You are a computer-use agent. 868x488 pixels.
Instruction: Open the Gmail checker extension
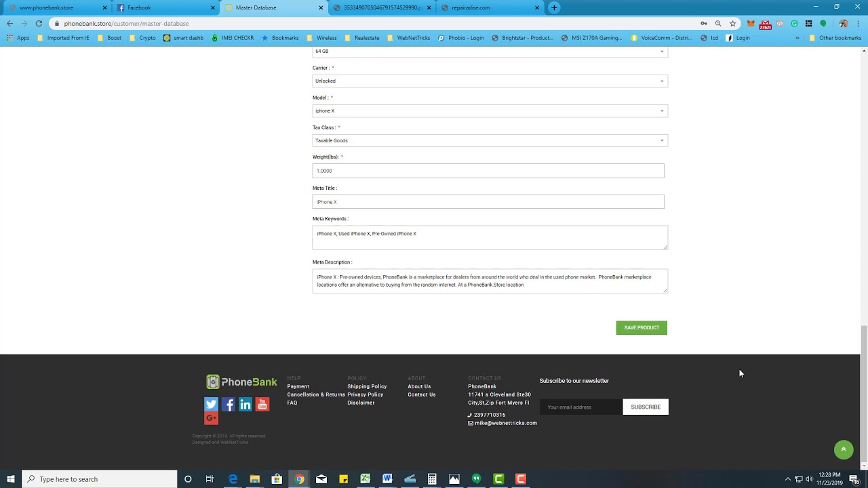[766, 24]
